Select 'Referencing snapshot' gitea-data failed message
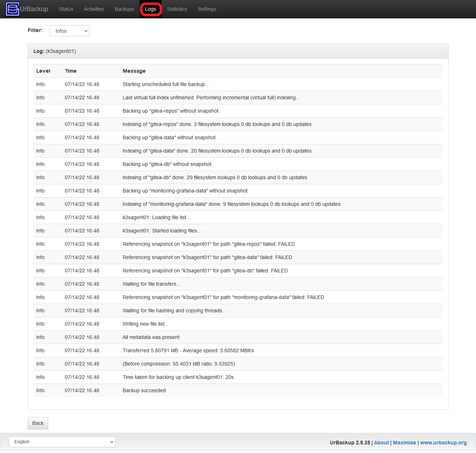The image size is (476, 453). tap(207, 257)
